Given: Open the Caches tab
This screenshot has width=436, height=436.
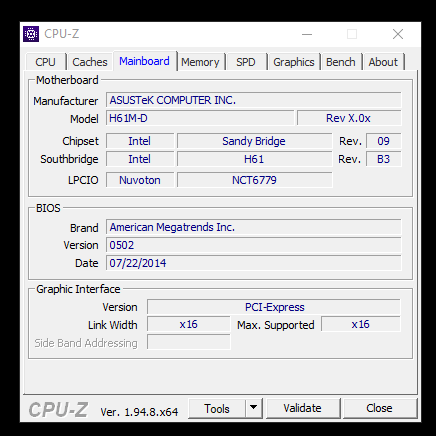Looking at the screenshot, I should [90, 62].
